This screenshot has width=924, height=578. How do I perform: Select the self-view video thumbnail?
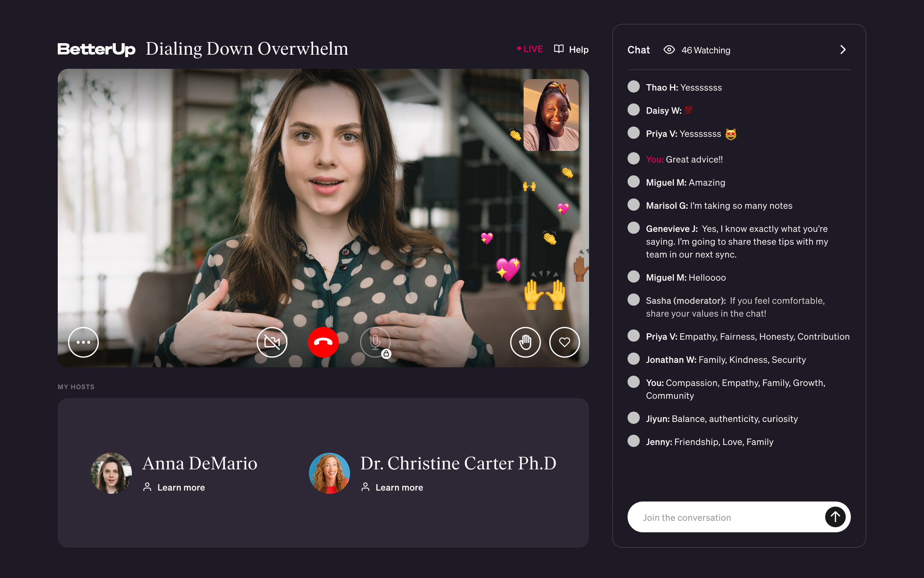551,115
